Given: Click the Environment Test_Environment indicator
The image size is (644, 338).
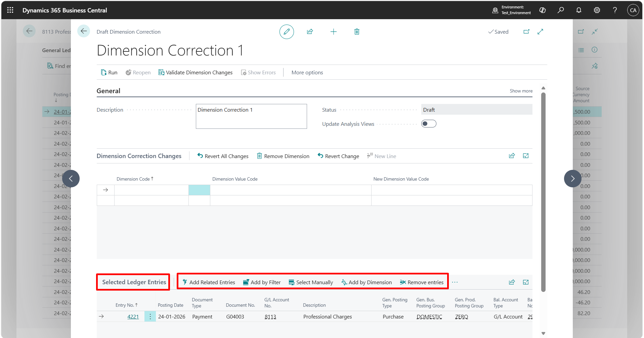Looking at the screenshot, I should point(512,10).
